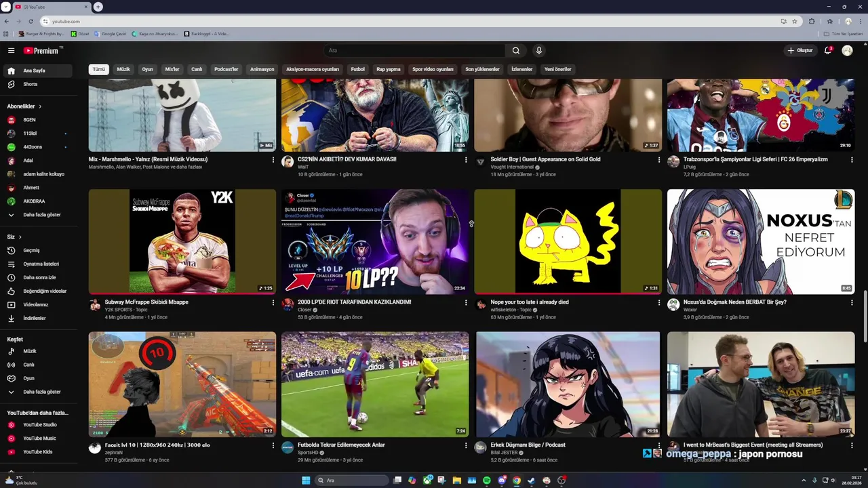Open YouTube Studio link
868x488 pixels.
[39, 425]
